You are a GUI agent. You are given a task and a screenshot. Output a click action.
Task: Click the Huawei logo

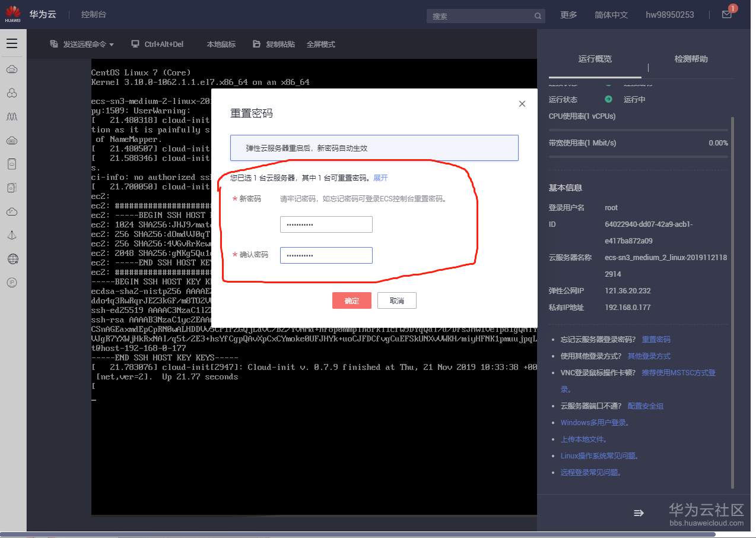click(13, 14)
